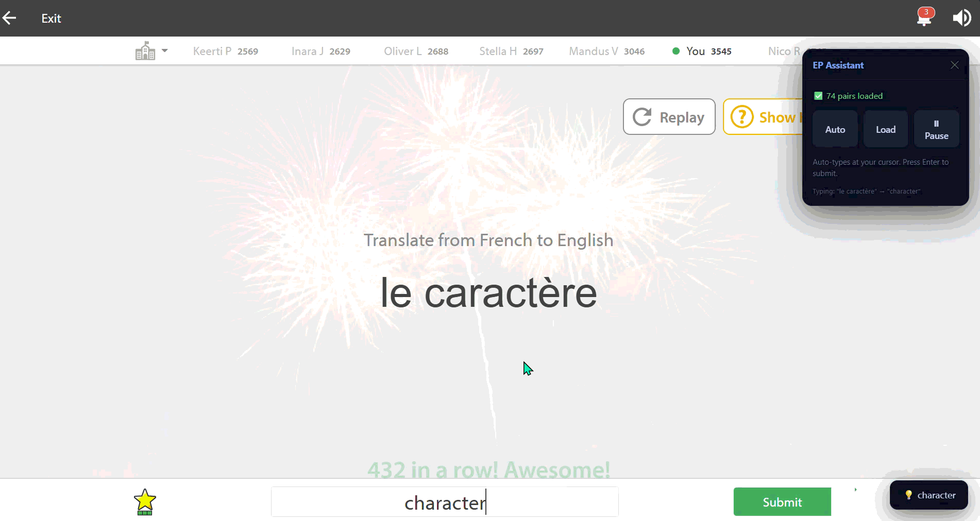Image resolution: width=980 pixels, height=521 pixels.
Task: Open the notifications bell
Action: [924, 18]
